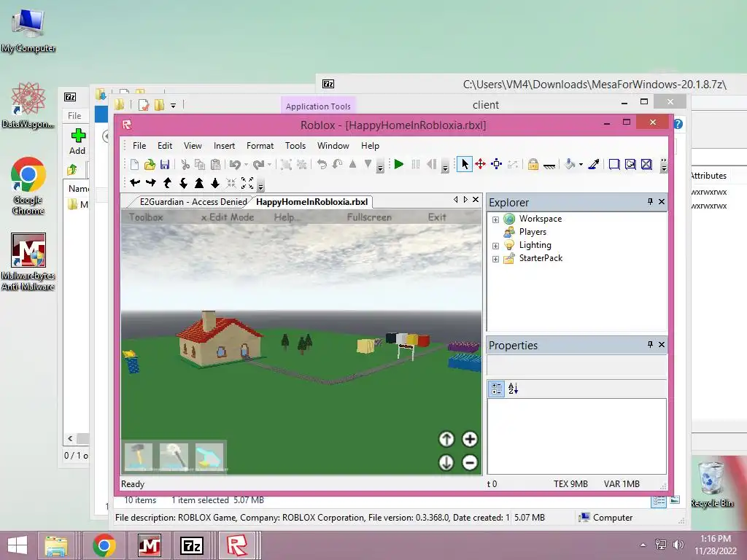Viewport: 747px width, 560px height.
Task: Click the Pause simulation icon
Action: click(415, 164)
